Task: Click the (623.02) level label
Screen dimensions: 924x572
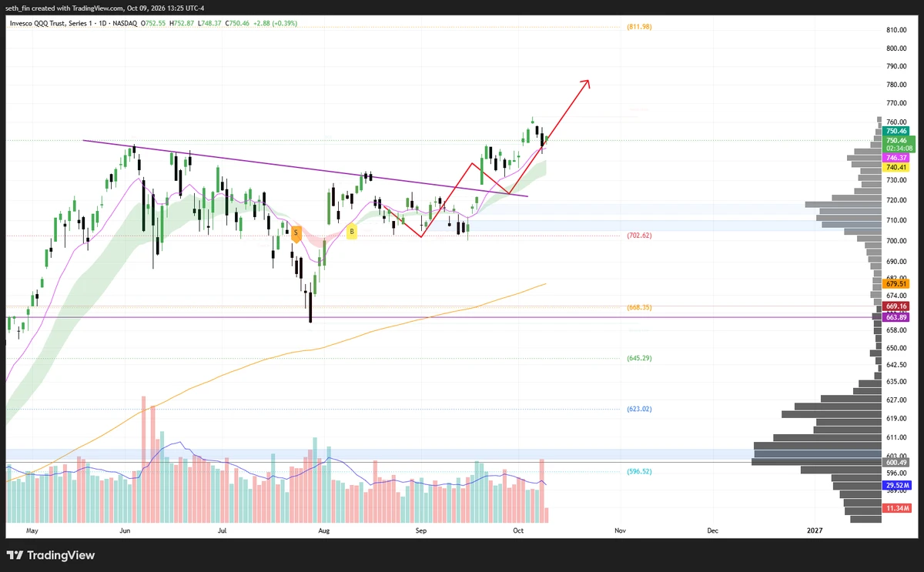Action: point(639,409)
